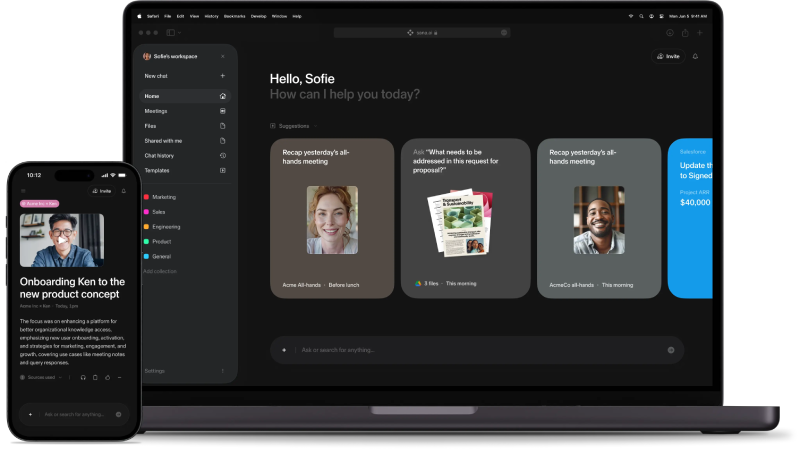Click the Wi-Fi icon in the macOS menu bar
800x454 pixels.
click(x=631, y=16)
